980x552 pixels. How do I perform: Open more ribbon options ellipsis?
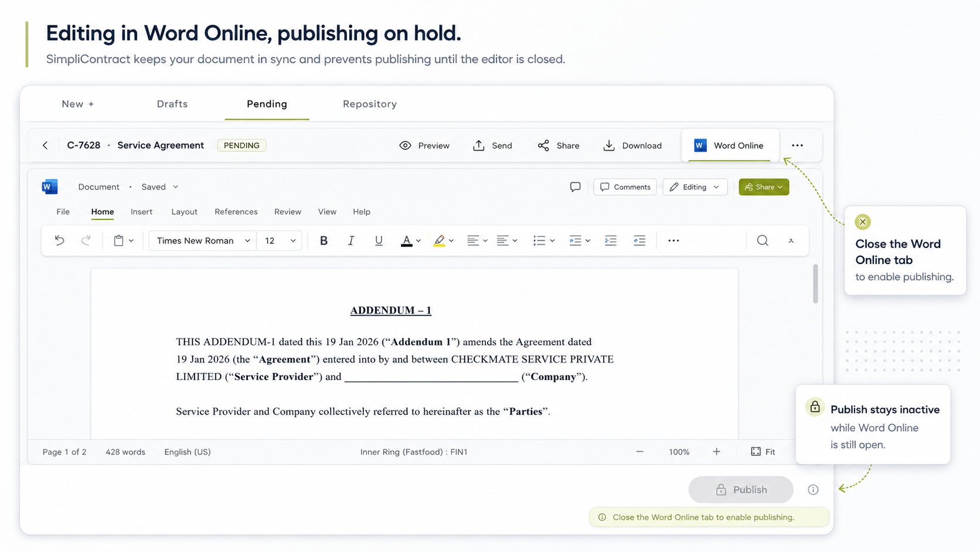(x=673, y=241)
